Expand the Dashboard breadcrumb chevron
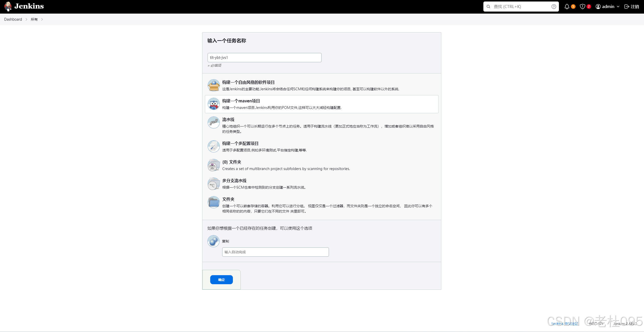Screen dimensions: 644x332 (x=26, y=19)
